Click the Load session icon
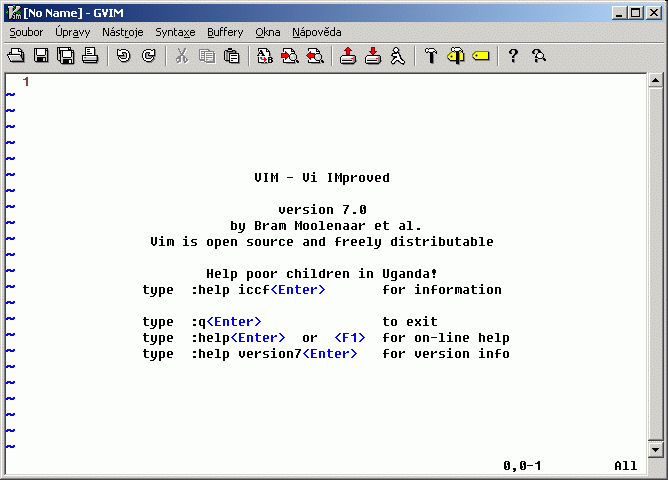The height and width of the screenshot is (480, 668). pyautogui.click(x=348, y=56)
